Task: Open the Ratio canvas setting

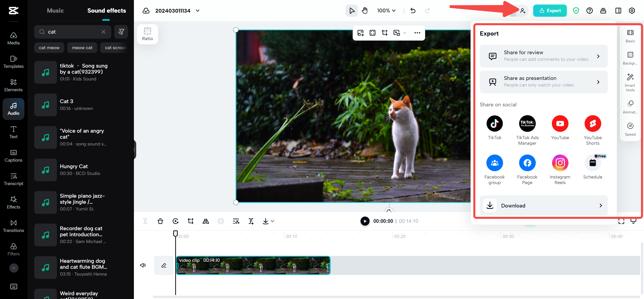Action: [147, 34]
